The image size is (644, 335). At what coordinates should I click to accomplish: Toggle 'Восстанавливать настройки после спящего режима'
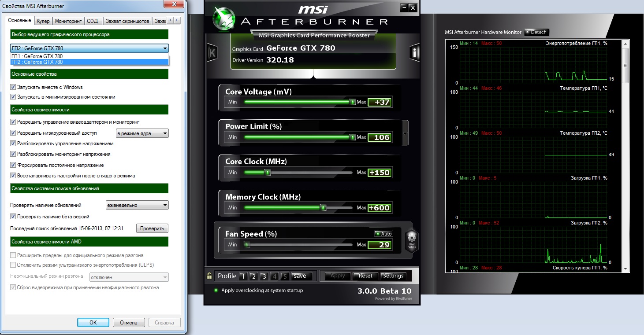[13, 176]
